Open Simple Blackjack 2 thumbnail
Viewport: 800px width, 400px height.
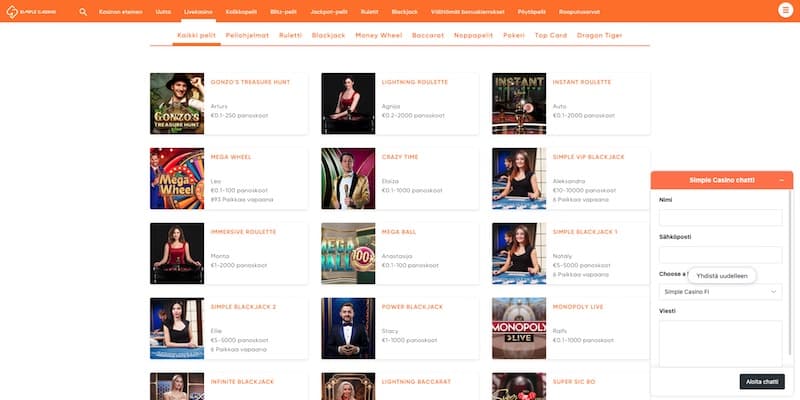[177, 329]
